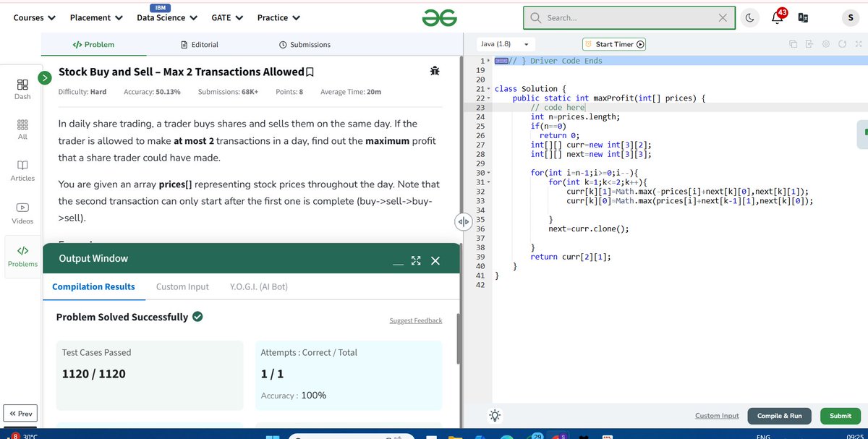The width and height of the screenshot is (868, 439).
Task: Report a bug using the bug icon
Action: [x=434, y=70]
